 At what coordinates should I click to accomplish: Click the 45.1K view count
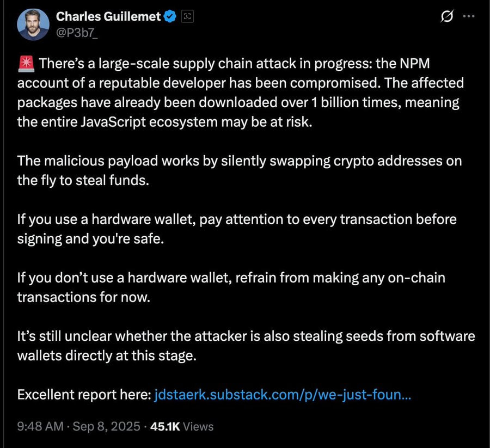165,426
